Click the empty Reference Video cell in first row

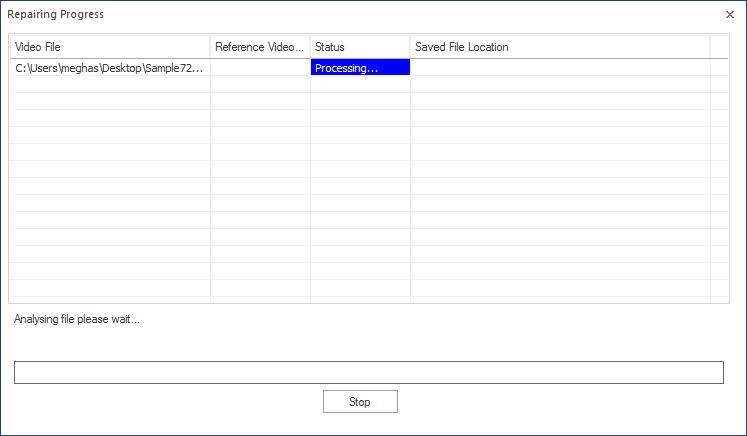[260, 68]
